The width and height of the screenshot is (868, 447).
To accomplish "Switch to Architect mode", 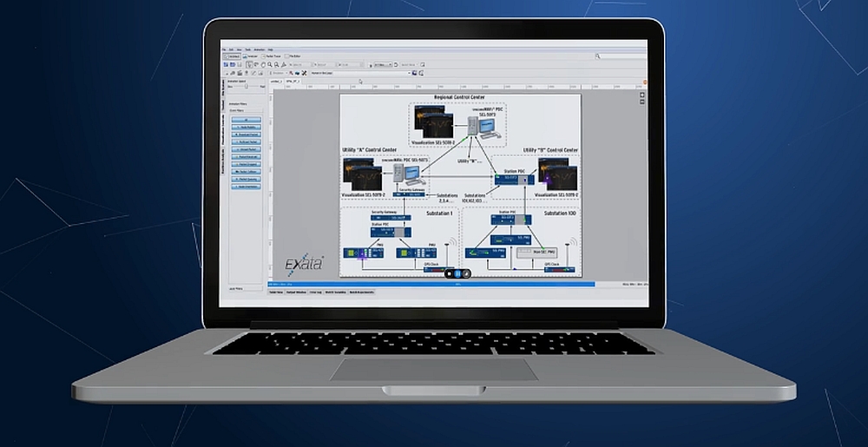I will (231, 56).
